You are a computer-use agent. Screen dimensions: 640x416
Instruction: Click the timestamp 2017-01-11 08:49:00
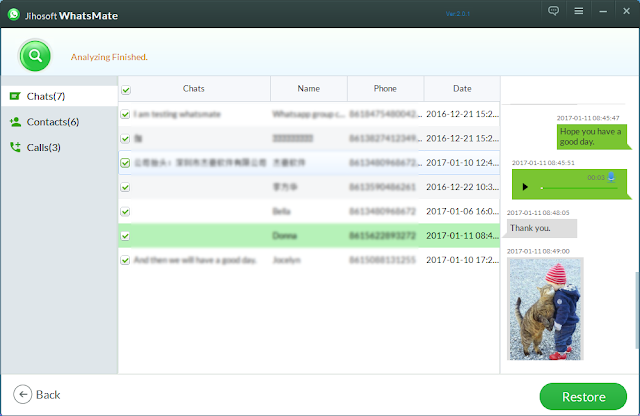tap(538, 251)
